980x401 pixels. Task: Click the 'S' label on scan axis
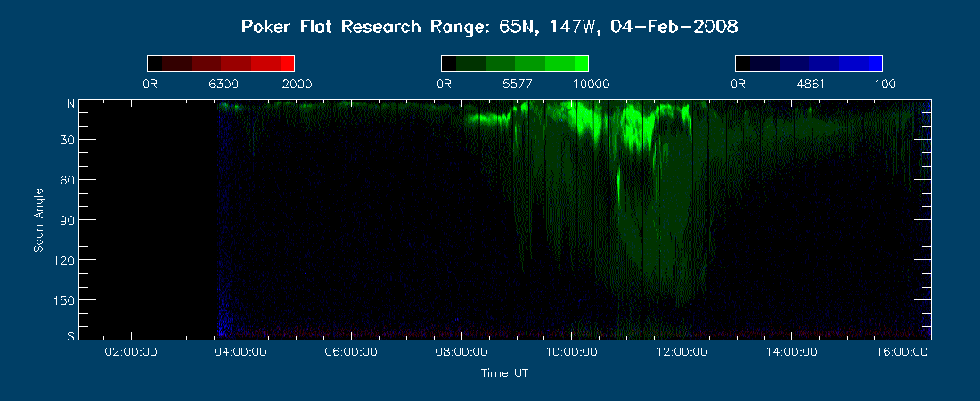click(70, 335)
